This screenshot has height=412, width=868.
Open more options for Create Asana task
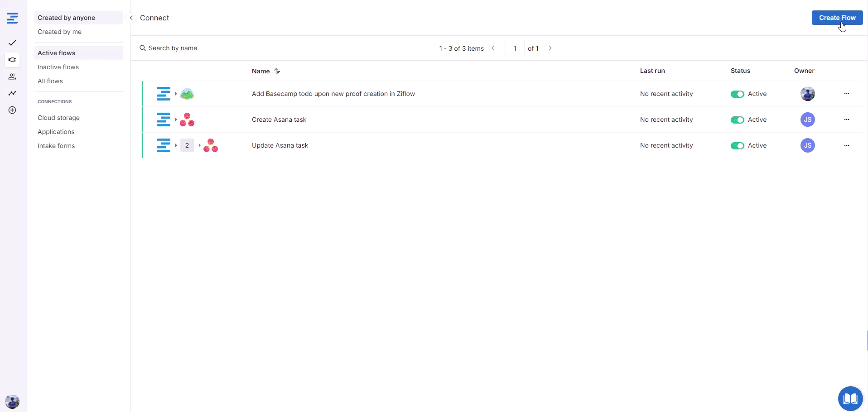pyautogui.click(x=846, y=120)
